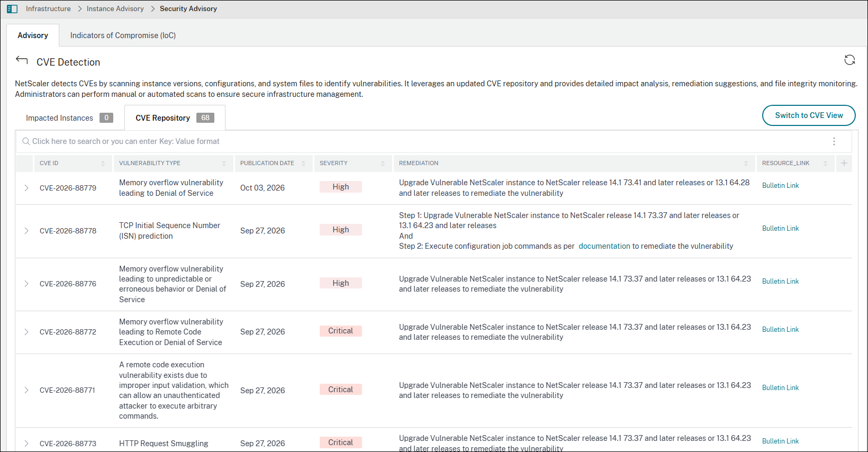Click High severity badge for CVE-2026-88779

coord(341,187)
